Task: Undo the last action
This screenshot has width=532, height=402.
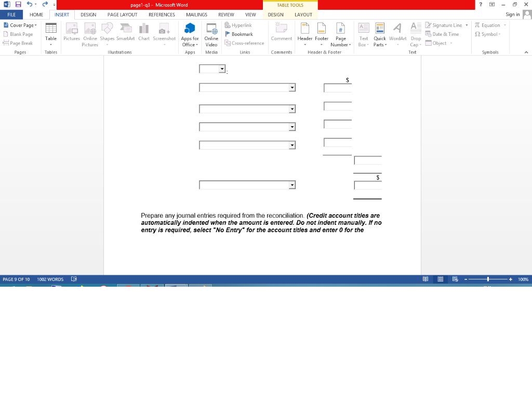Action: click(x=30, y=4)
